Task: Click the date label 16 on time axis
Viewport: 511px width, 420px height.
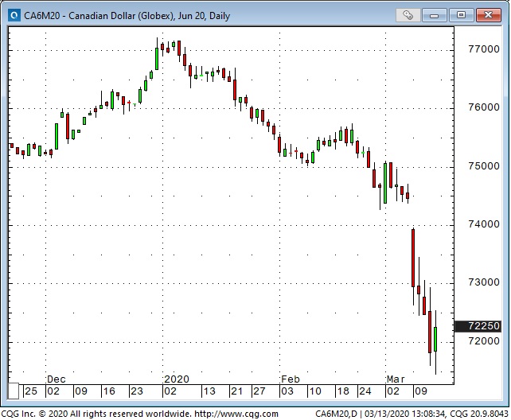Action: 109,391
